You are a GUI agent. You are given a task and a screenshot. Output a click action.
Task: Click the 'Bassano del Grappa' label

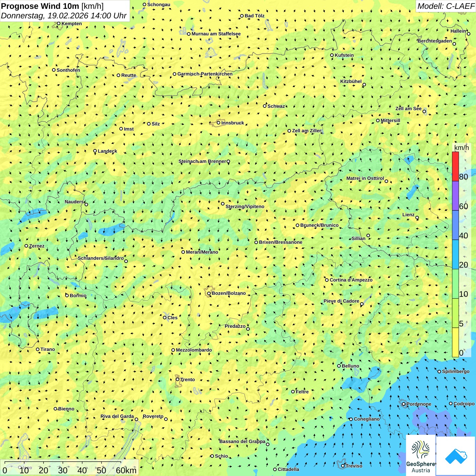point(242,441)
